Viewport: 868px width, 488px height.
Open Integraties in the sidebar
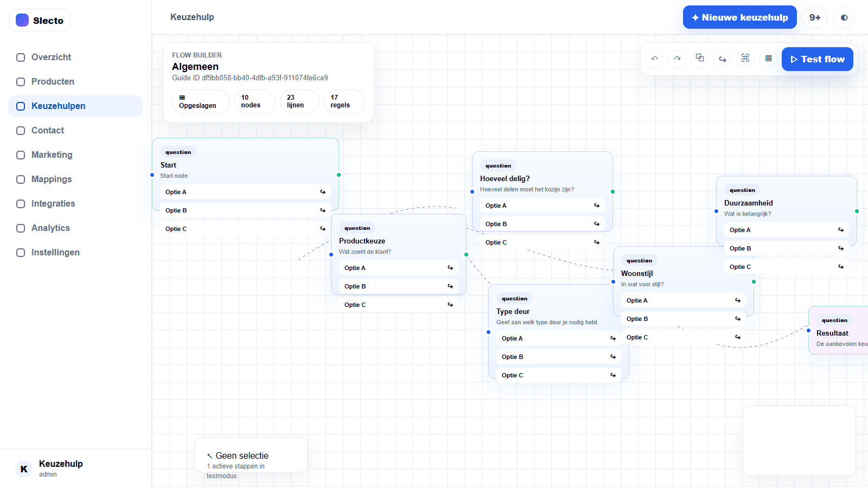coord(75,204)
